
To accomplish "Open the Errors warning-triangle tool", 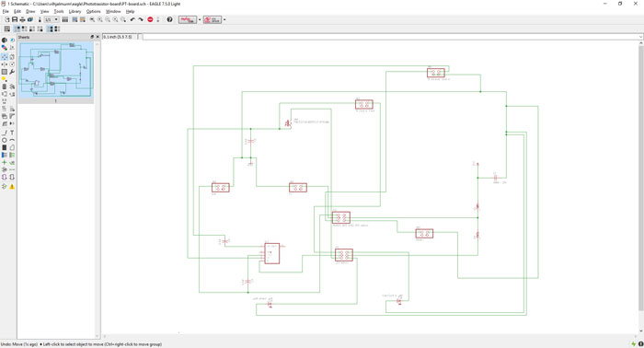I will coord(12,186).
